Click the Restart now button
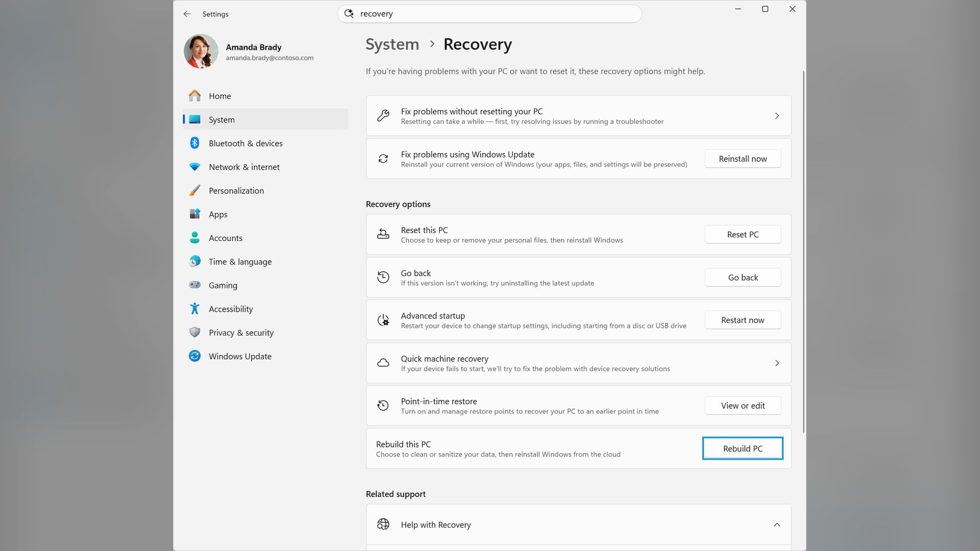 (x=743, y=320)
